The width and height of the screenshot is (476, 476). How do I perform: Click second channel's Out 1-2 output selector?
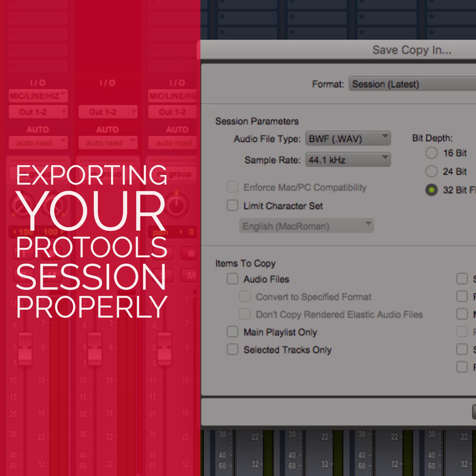tap(103, 112)
